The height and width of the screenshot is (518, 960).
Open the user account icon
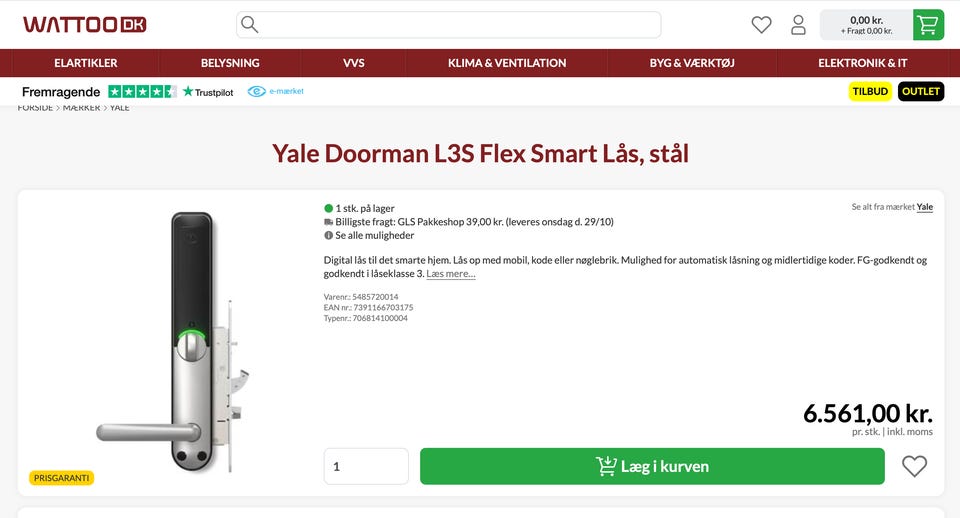(x=798, y=25)
